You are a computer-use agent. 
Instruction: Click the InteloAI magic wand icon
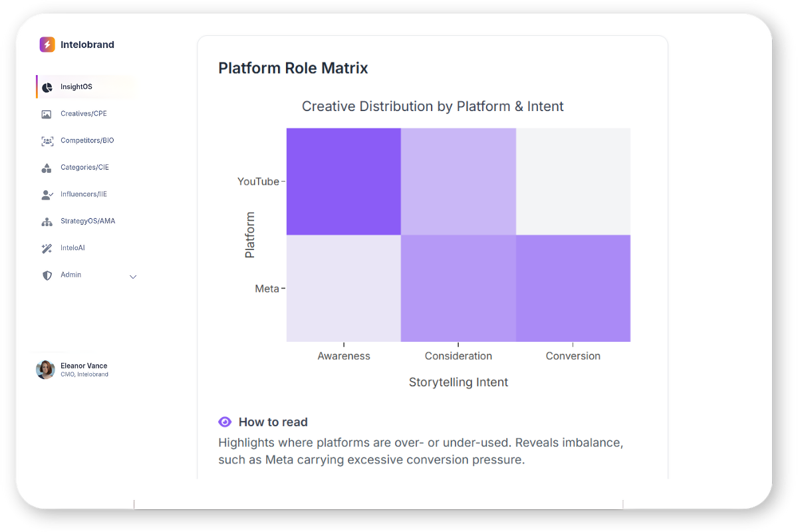coord(47,249)
